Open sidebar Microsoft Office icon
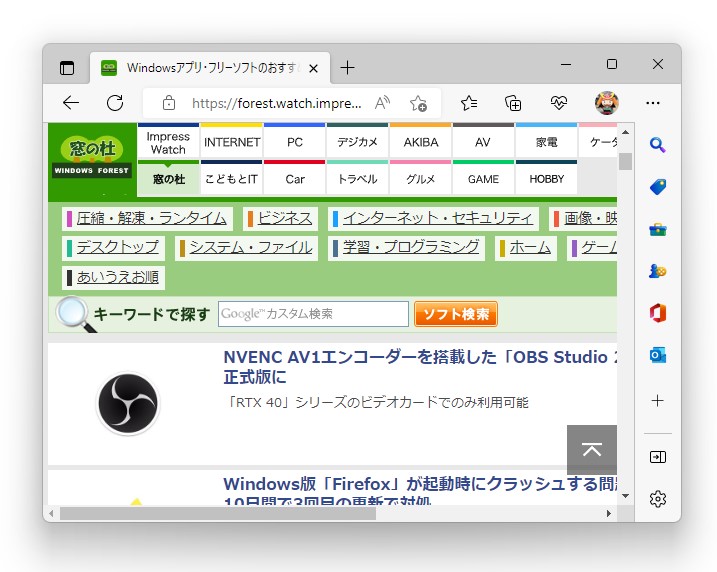 click(658, 313)
